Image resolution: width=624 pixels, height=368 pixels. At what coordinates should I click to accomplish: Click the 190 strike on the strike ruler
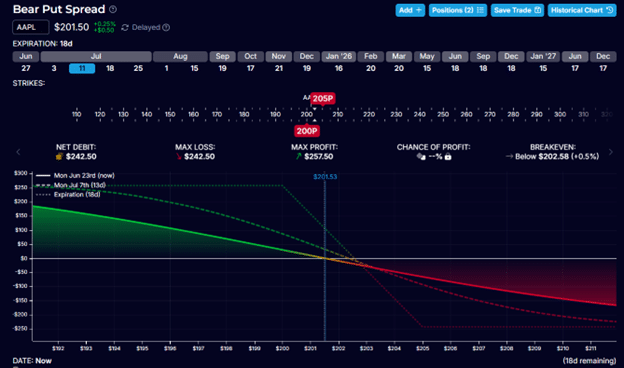tap(275, 115)
